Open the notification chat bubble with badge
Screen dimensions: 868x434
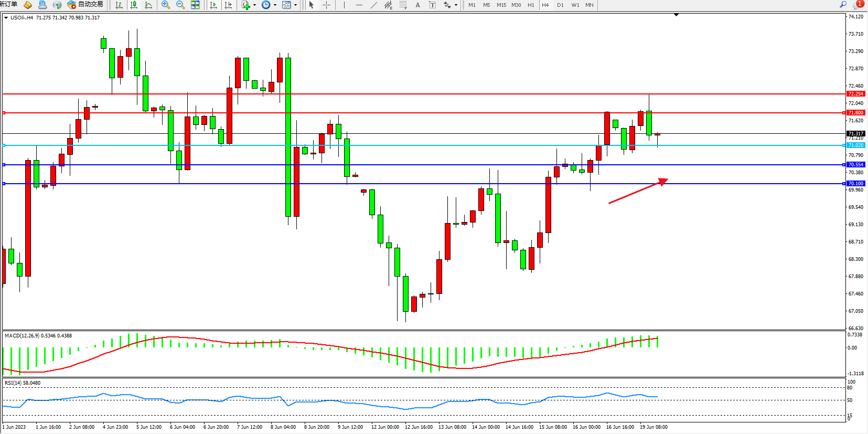858,5
